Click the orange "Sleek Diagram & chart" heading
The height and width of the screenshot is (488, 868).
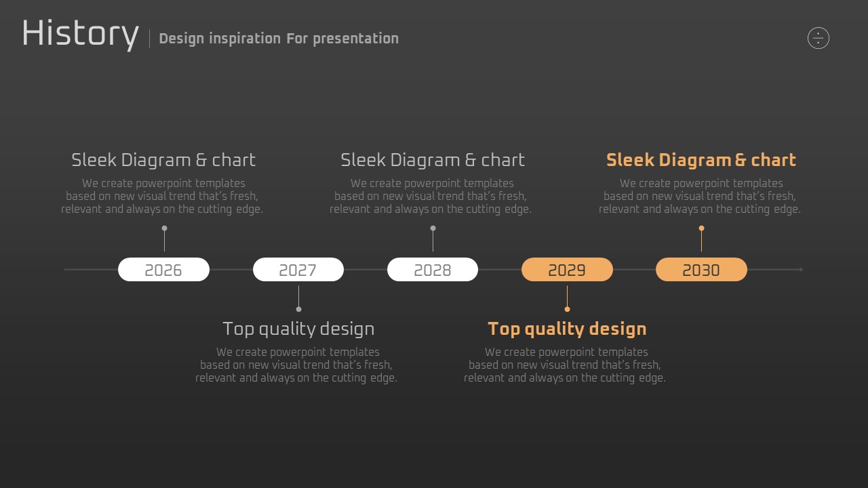tap(701, 160)
